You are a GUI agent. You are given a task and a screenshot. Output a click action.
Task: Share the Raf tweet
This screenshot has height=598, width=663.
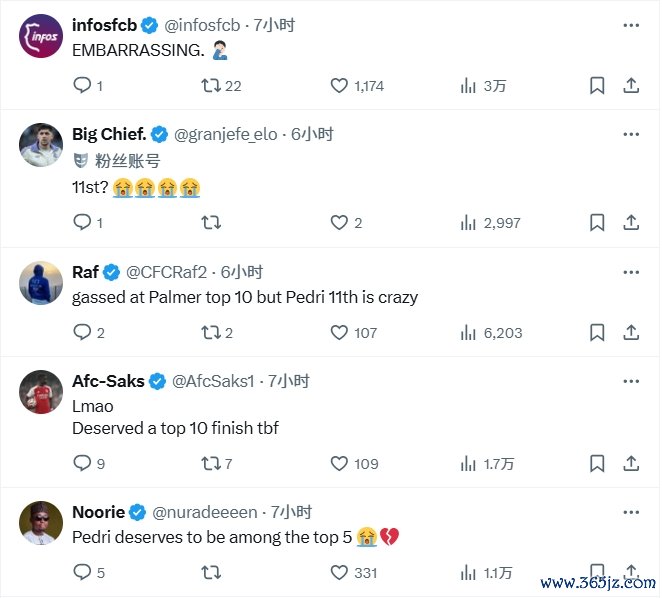(631, 332)
